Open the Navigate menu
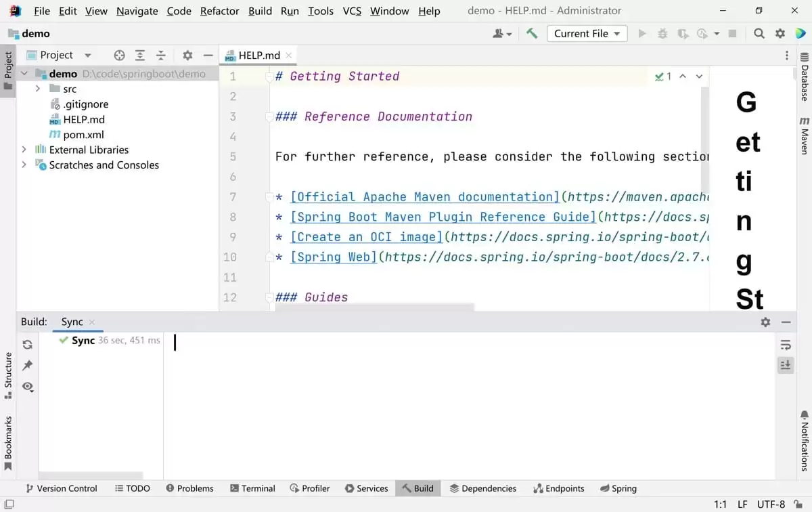The height and width of the screenshot is (512, 812). point(137,11)
